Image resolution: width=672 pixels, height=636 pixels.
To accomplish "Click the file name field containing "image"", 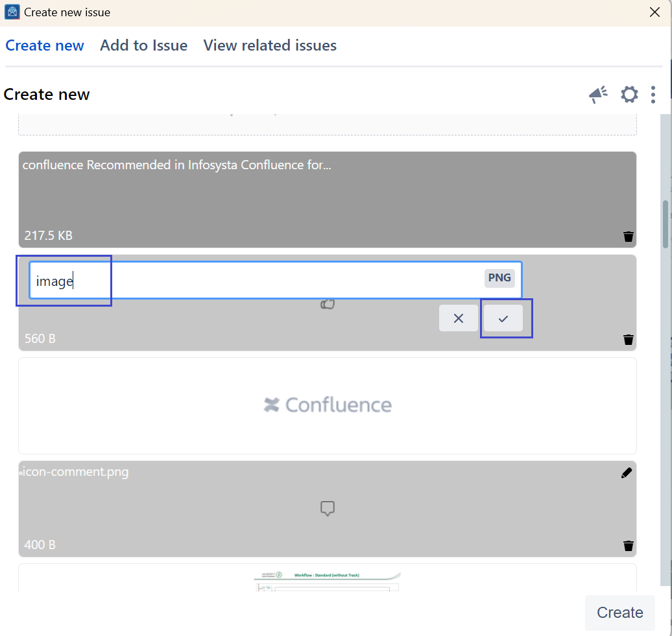I will coord(253,281).
